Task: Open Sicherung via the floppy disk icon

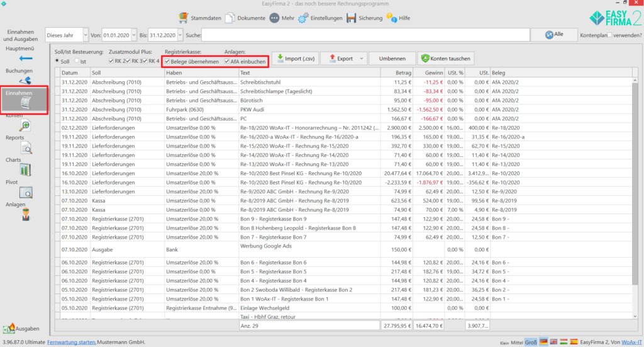Action: pyautogui.click(x=351, y=18)
